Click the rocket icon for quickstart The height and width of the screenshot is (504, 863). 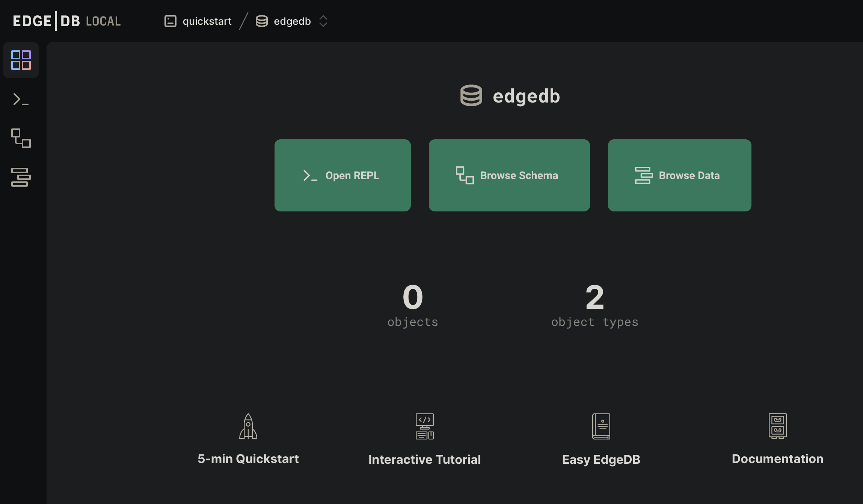[248, 426]
